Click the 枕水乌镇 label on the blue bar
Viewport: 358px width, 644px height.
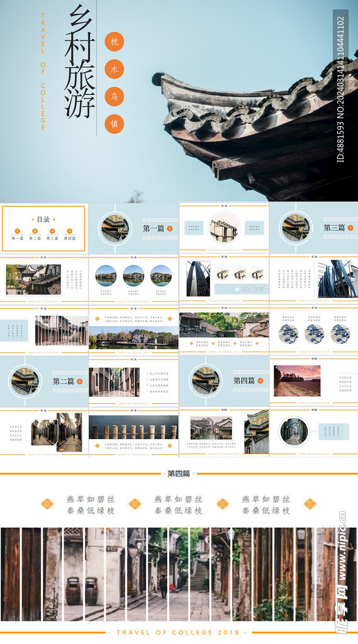pyautogui.click(x=253, y=289)
